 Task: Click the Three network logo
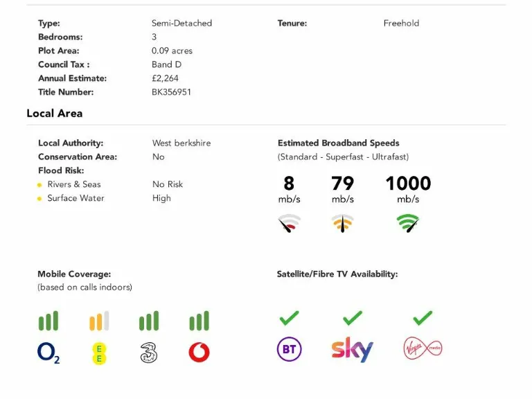[148, 353]
